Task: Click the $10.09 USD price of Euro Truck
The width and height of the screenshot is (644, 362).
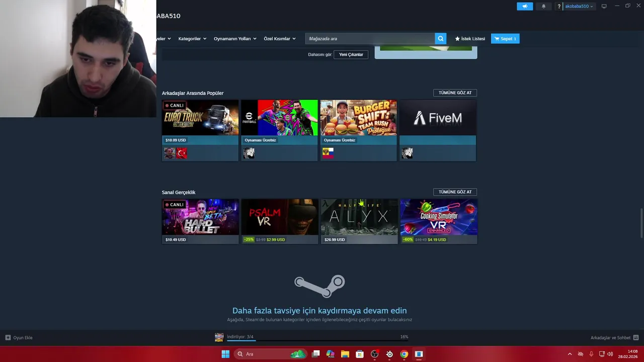Action: (x=176, y=140)
